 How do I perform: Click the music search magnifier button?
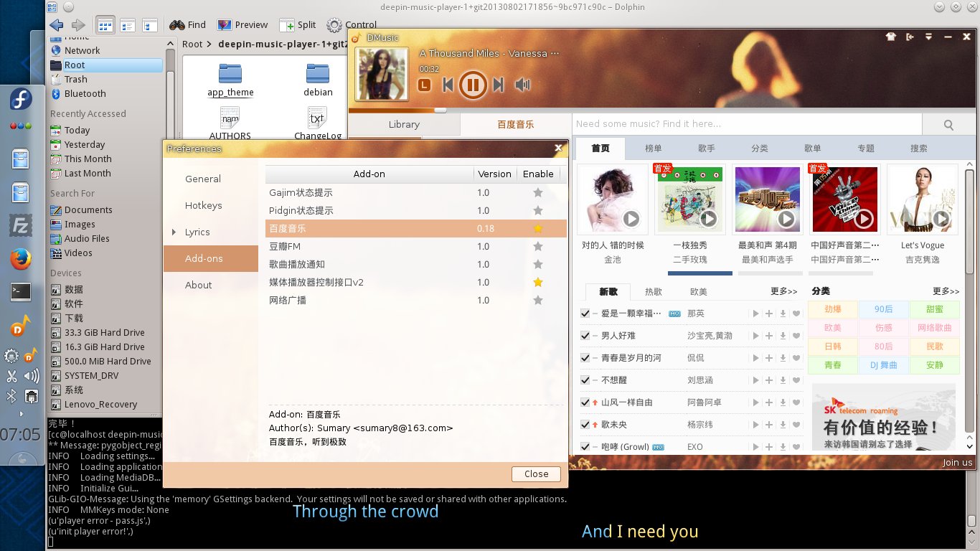[x=948, y=124]
